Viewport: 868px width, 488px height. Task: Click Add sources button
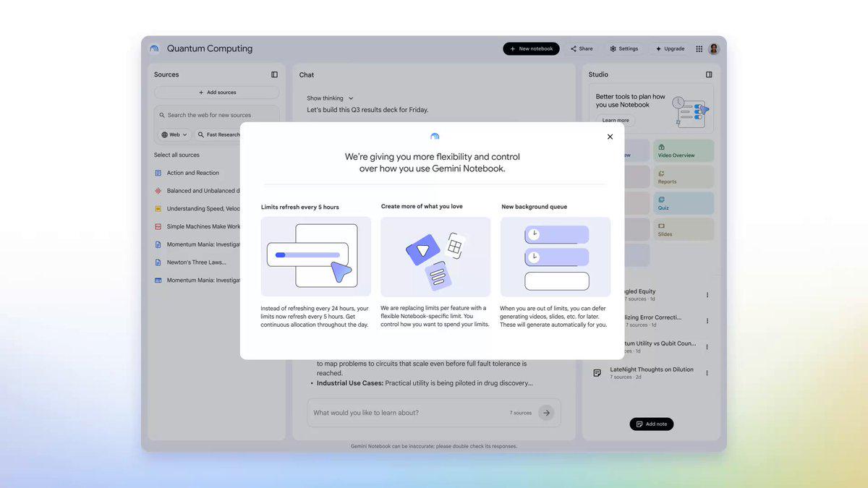(x=217, y=93)
